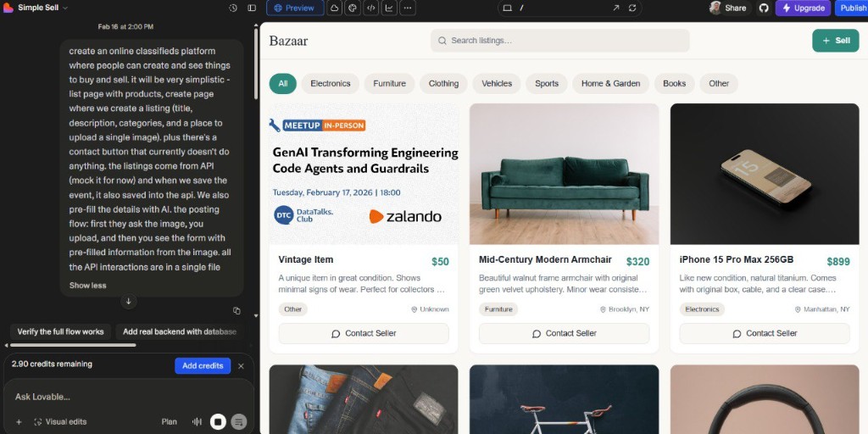
Task: Select the Furniture category filter
Action: click(x=390, y=84)
